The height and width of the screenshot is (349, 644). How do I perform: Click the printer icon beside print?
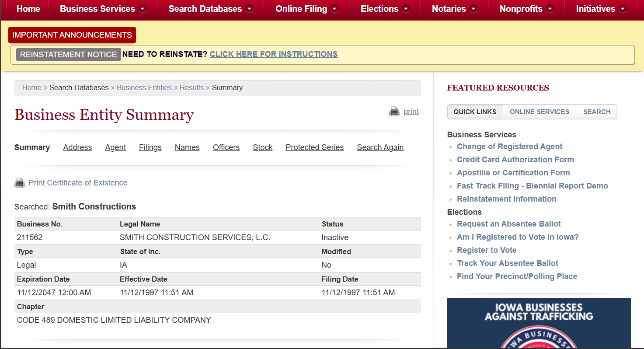pyautogui.click(x=394, y=112)
